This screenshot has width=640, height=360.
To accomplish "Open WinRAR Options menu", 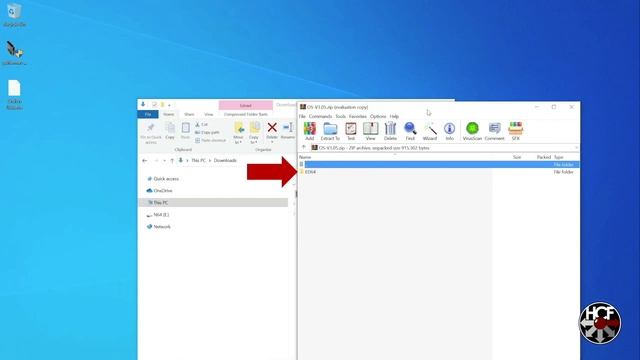I will click(378, 116).
